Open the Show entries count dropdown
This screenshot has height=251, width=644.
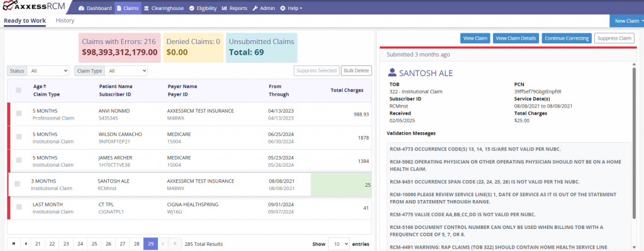[x=339, y=243]
